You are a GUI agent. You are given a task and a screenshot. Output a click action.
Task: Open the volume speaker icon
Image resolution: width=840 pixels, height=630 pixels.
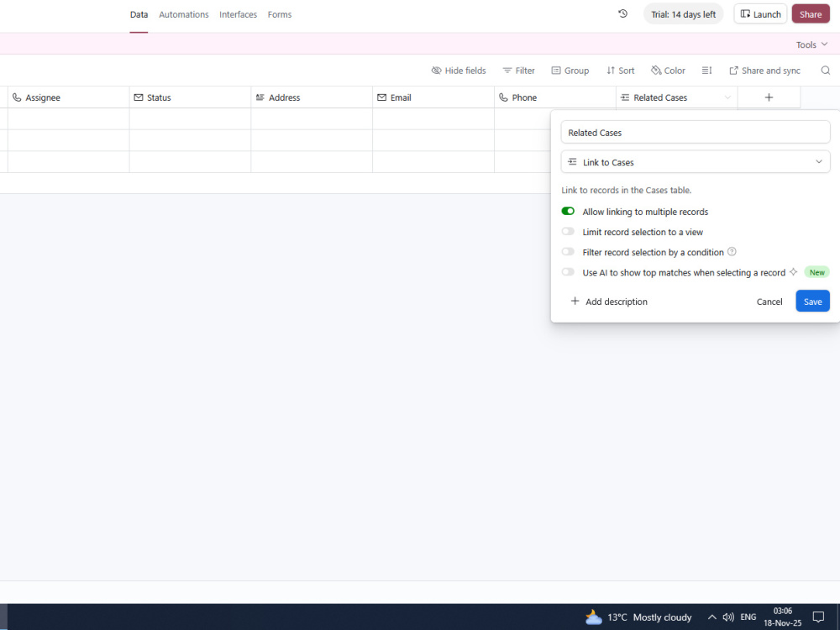728,617
